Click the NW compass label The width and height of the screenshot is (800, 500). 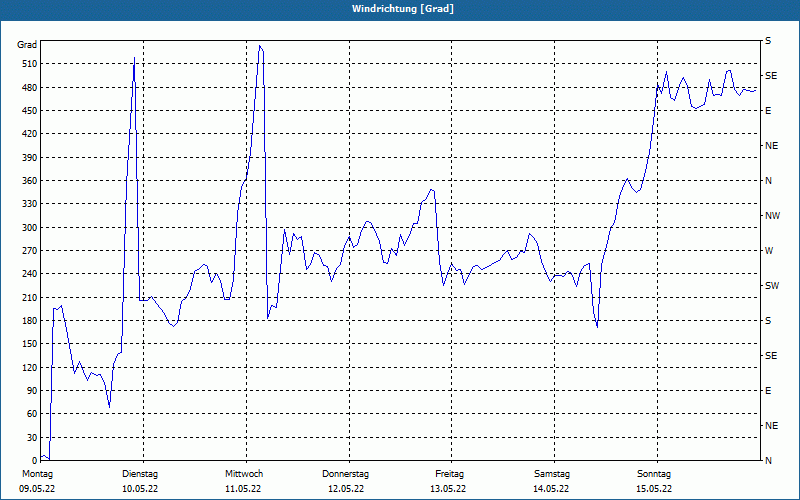point(772,216)
